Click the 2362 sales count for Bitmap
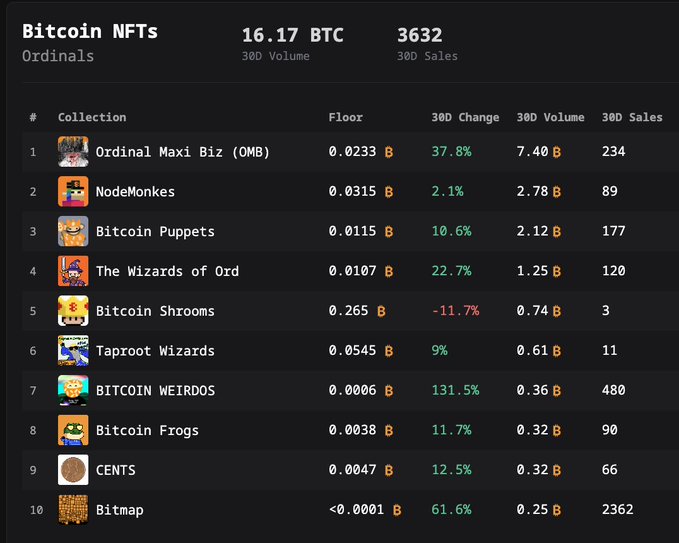 [618, 510]
